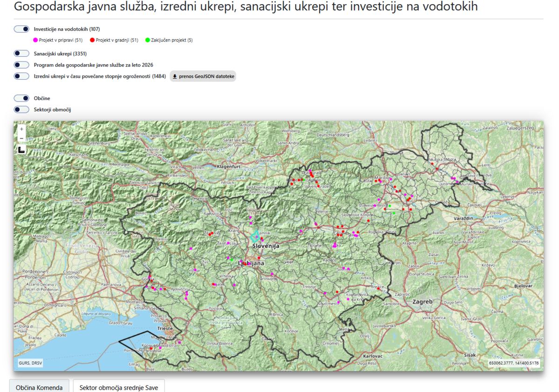Click the green Zaključen projekt legend dot
This screenshot has width=559, height=392.
(x=148, y=40)
